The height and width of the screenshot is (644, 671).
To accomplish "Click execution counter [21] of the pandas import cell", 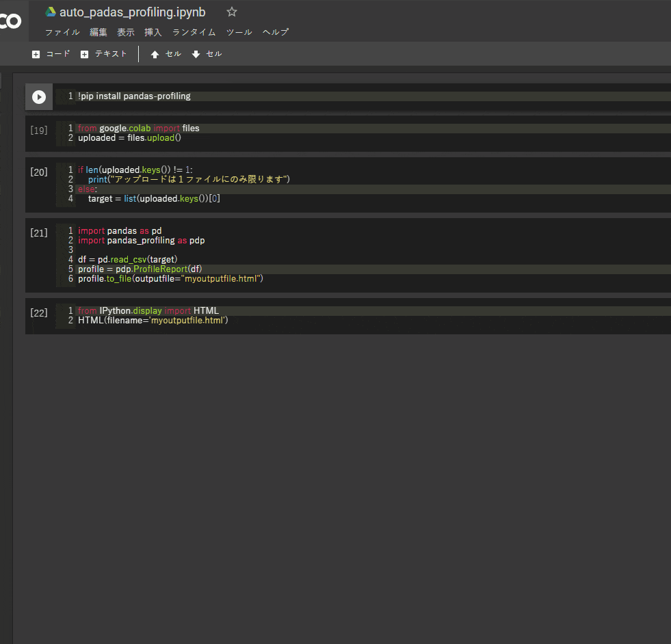I will [x=39, y=232].
